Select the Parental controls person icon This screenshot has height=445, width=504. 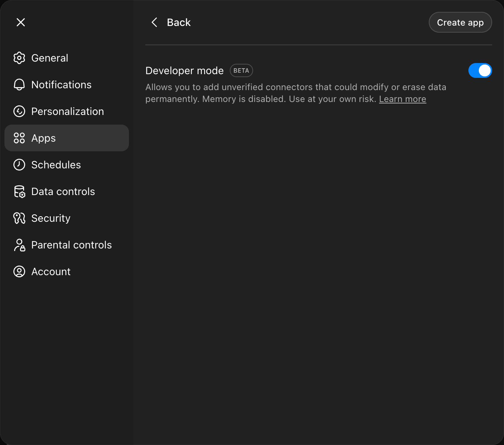pos(19,245)
